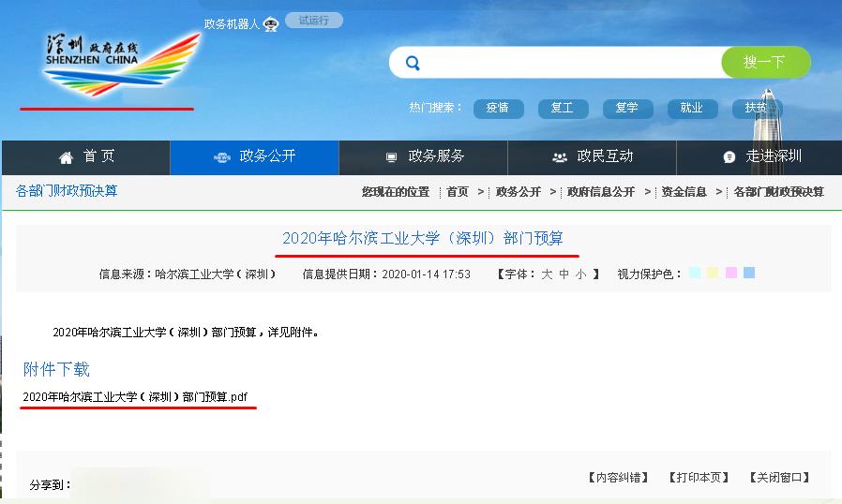Click the people icon beside 政民互动
842x504 pixels.
(560, 157)
